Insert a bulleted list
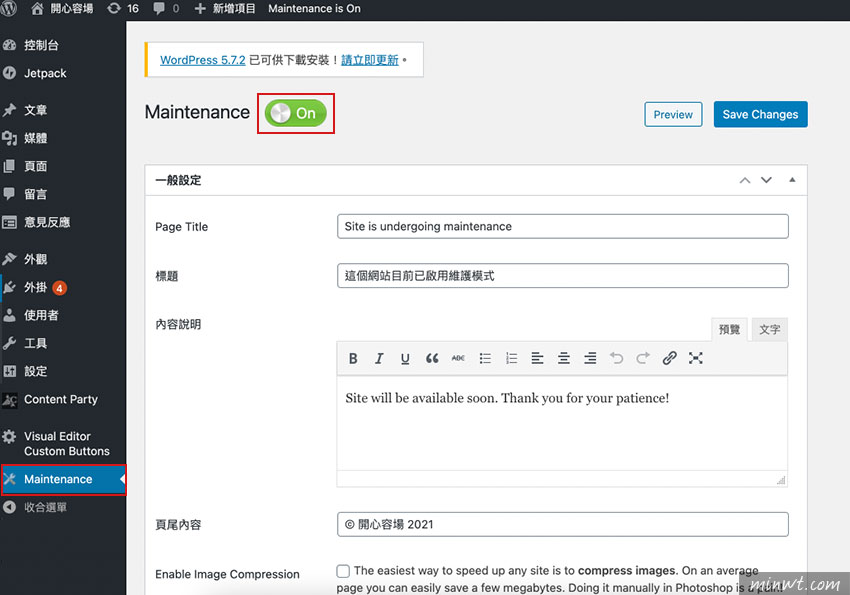Viewport: 850px width, 595px height. point(485,358)
